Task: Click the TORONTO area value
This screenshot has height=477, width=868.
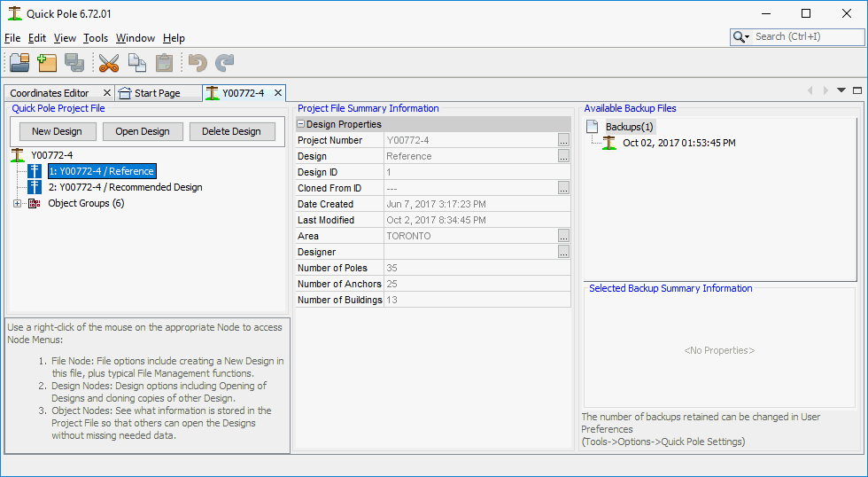Action: click(x=408, y=236)
